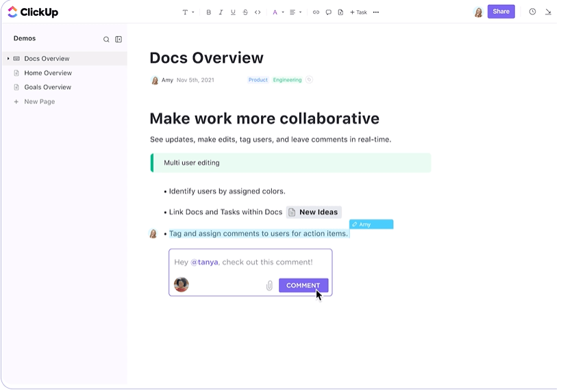Click the purple text color A icon
This screenshot has width=561, height=392.
(x=275, y=12)
